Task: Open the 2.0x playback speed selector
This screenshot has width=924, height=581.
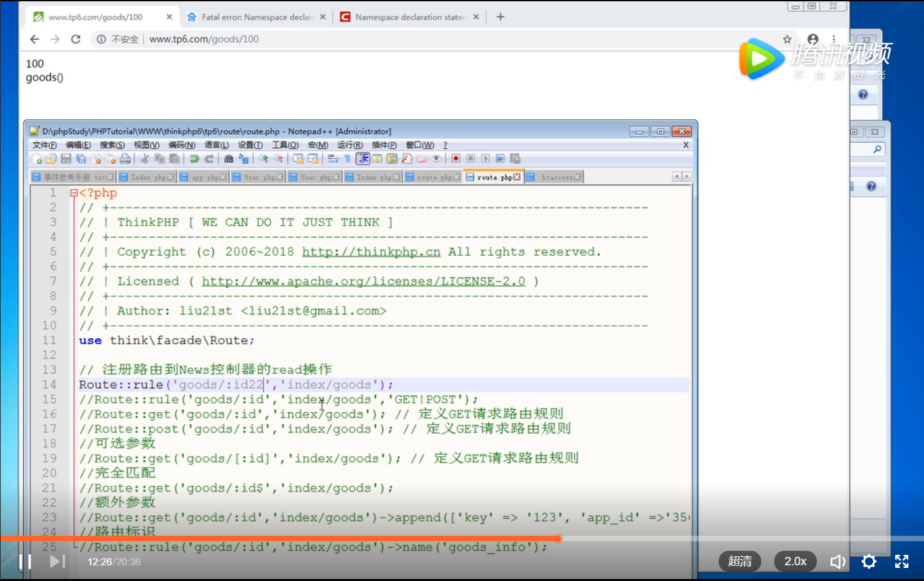Action: pos(796,561)
